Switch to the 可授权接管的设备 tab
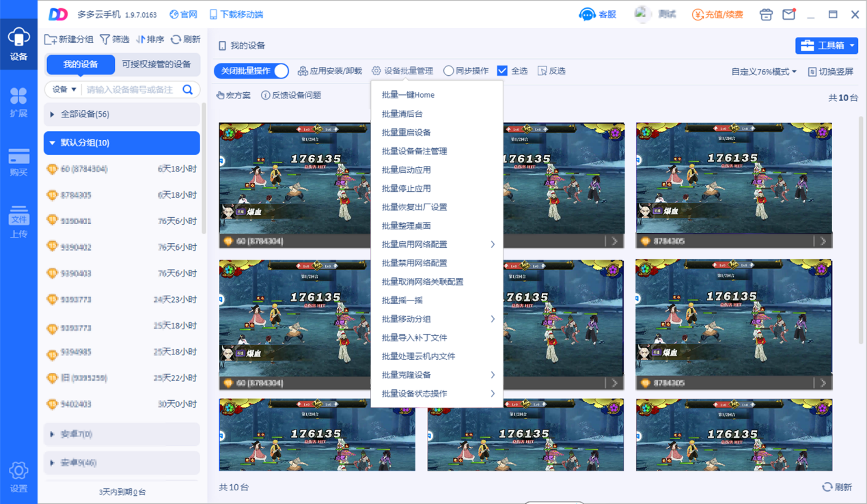The image size is (867, 504). 156,64
